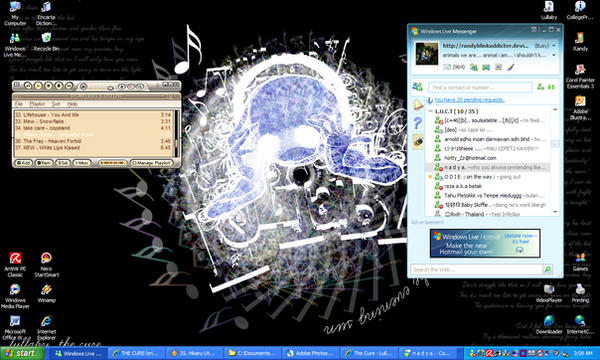Open Messenger sharing folders icon
Image resolution: width=600 pixels, height=360 pixels.
474,67
